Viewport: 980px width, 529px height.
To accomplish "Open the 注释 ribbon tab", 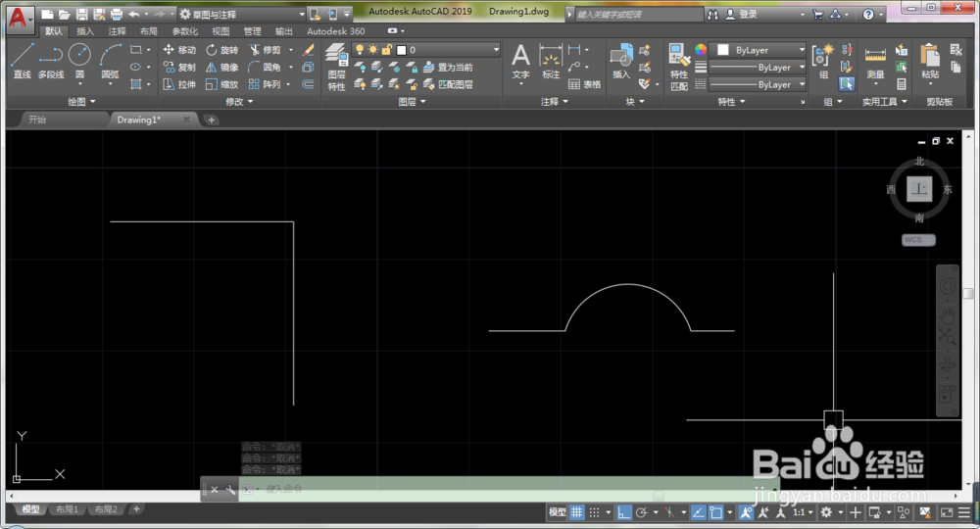I will pyautogui.click(x=117, y=31).
